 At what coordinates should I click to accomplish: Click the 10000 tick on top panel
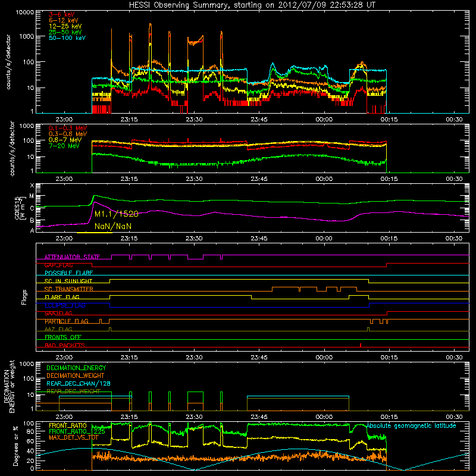[25, 12]
